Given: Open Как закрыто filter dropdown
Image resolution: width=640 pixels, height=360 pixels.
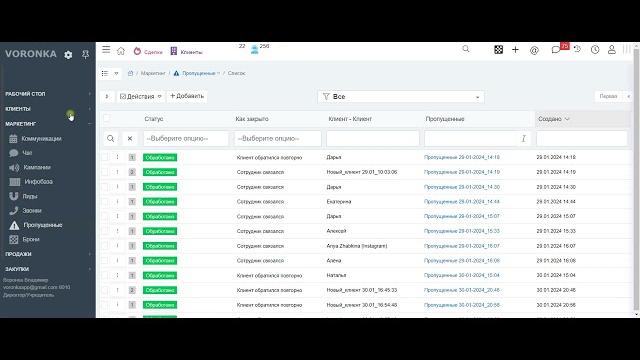Looking at the screenshot, I should click(278, 139).
